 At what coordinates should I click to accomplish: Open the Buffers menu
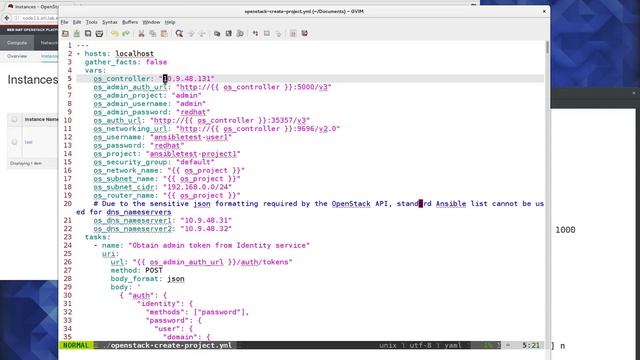(130, 22)
